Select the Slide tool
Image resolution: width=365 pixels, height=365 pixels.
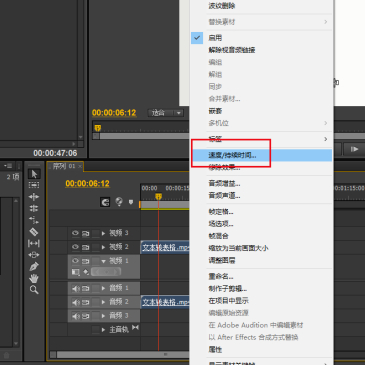pyautogui.click(x=34, y=255)
